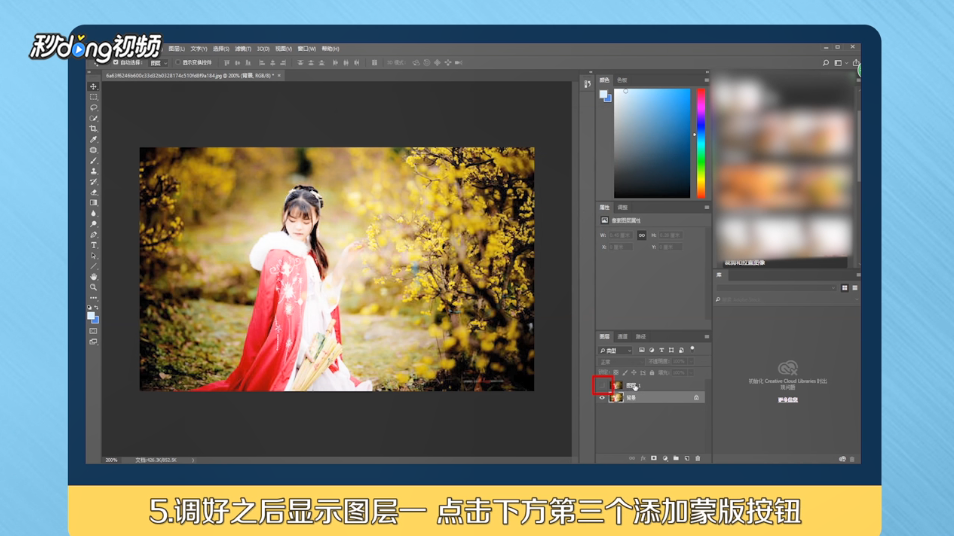Image resolution: width=954 pixels, height=536 pixels.
Task: Pick a color in the color field
Action: click(652, 143)
